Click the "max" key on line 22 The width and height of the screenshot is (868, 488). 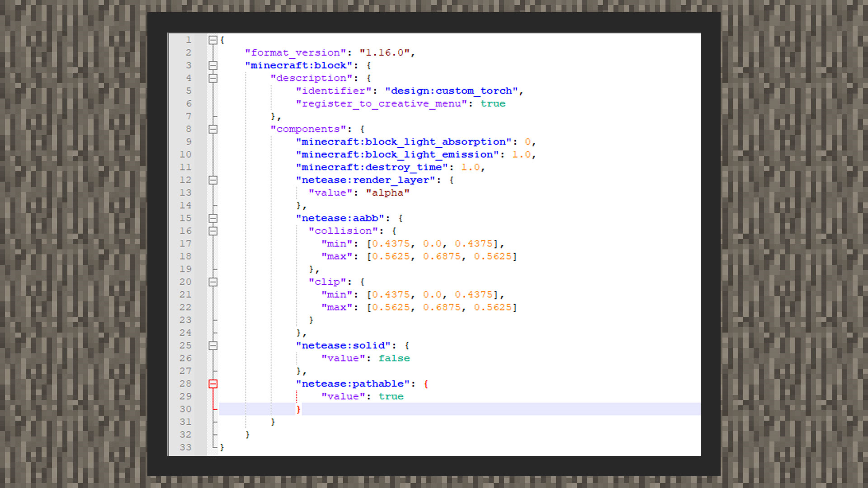tap(337, 307)
